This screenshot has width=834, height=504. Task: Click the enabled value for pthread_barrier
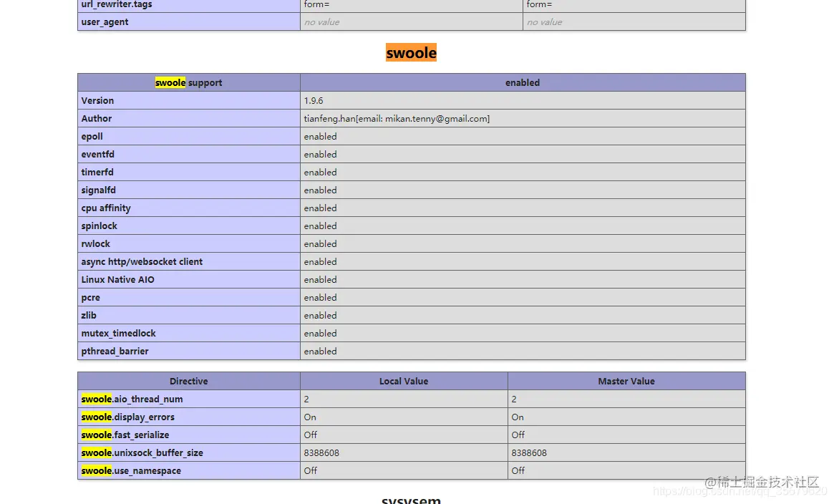click(320, 352)
